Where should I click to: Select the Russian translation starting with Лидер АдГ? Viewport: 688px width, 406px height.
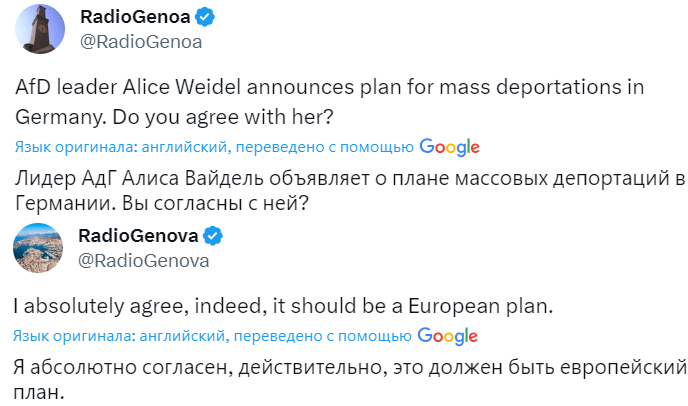coord(350,190)
